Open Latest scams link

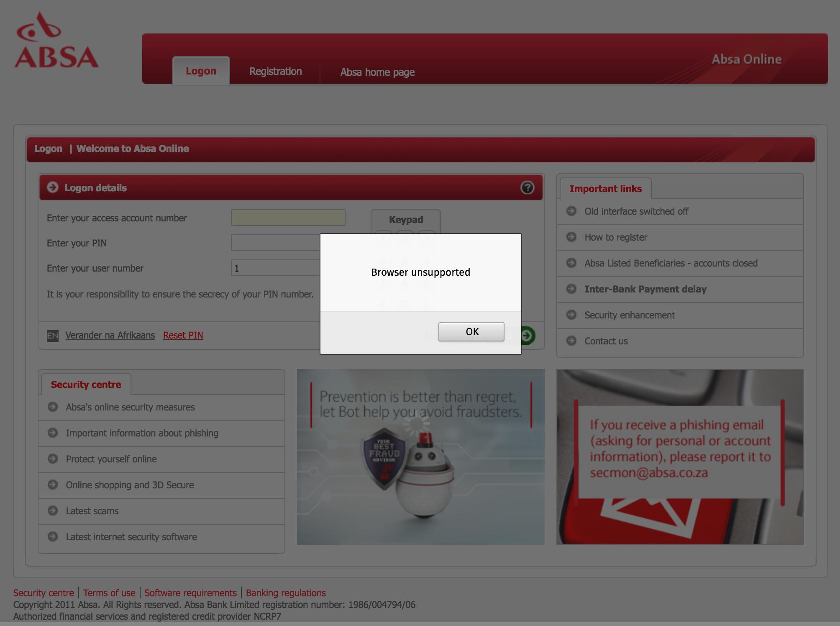point(92,511)
